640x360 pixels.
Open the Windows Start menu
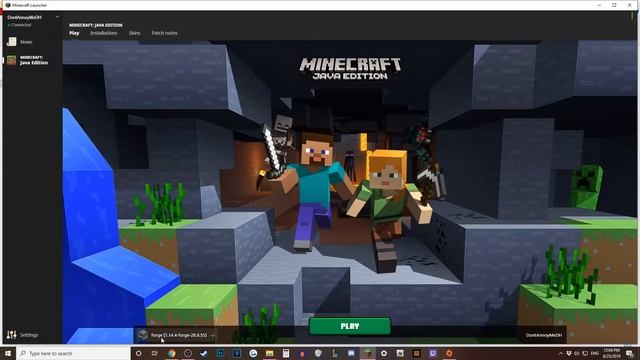pos(8,353)
